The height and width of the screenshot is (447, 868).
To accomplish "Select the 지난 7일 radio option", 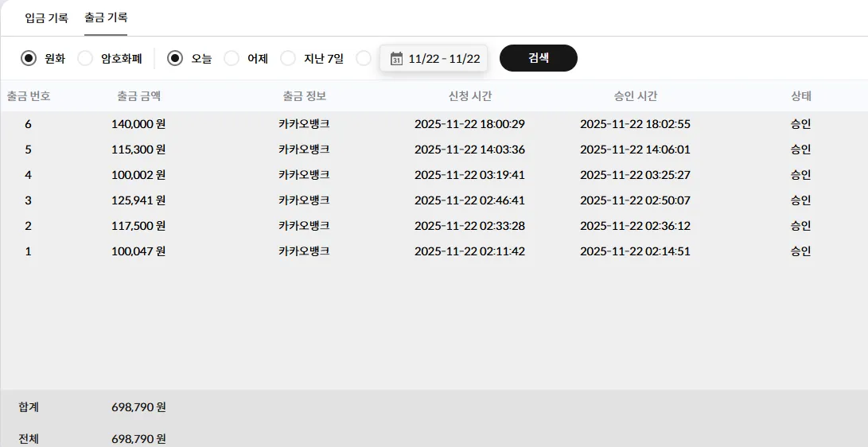I will point(288,57).
